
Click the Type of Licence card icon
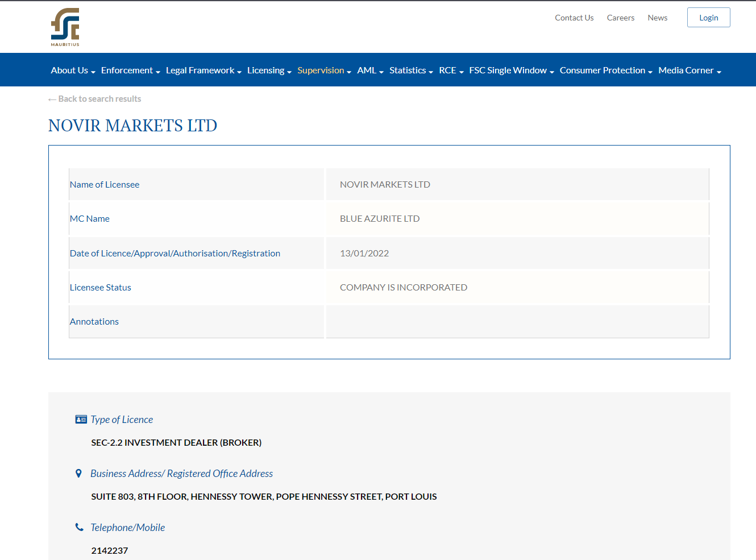pos(81,420)
